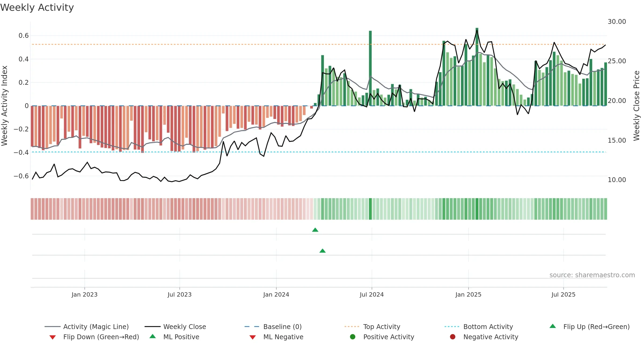Click the Positive Activity green circle icon
The image size is (644, 362).
353,337
